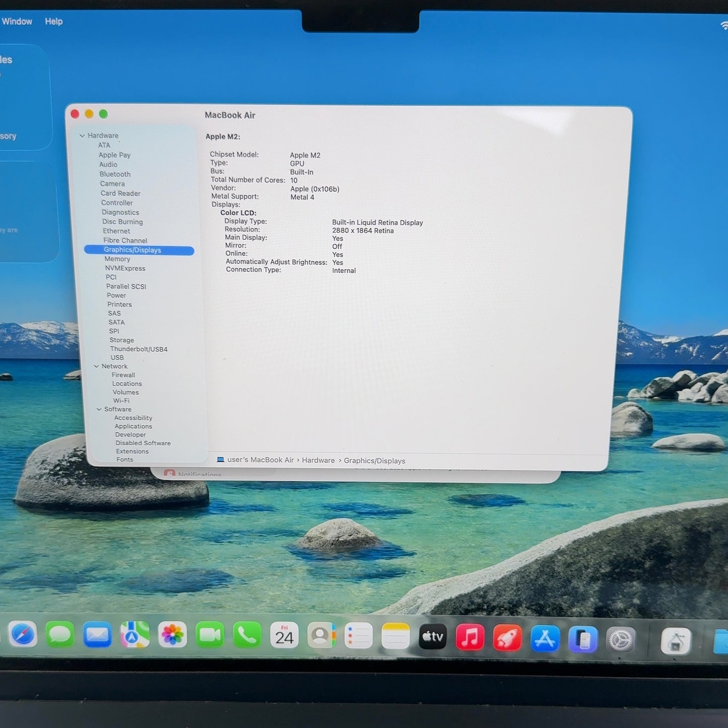Select Wi-Fi under Network

tap(121, 401)
